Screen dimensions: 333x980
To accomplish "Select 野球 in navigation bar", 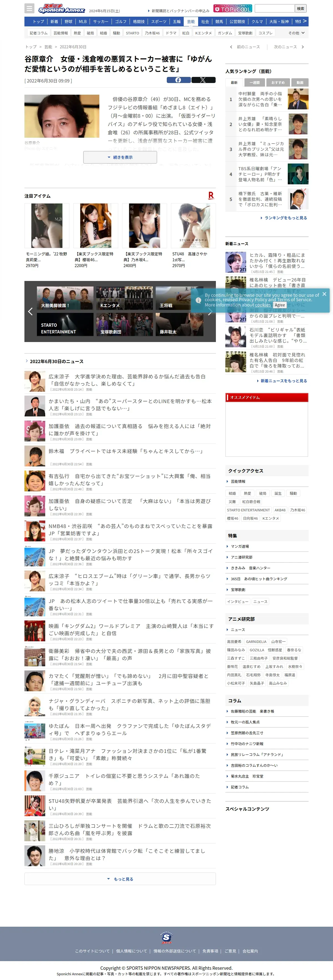I will click(69, 22).
